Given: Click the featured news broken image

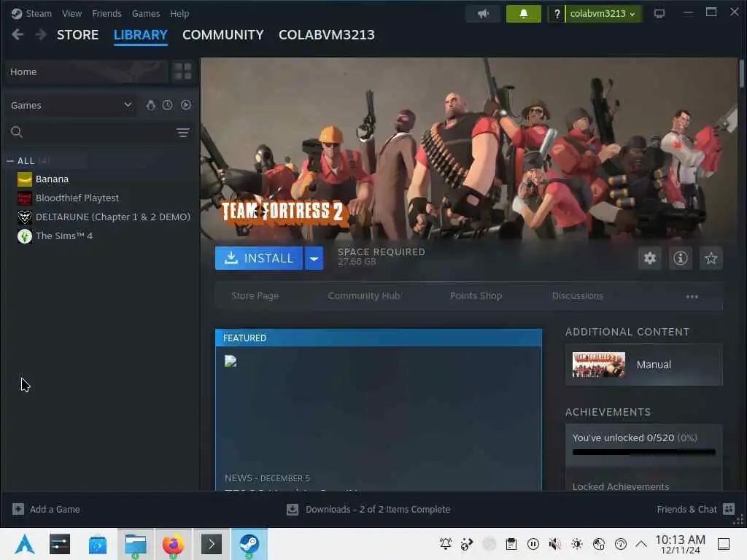Looking at the screenshot, I should pyautogui.click(x=231, y=361).
